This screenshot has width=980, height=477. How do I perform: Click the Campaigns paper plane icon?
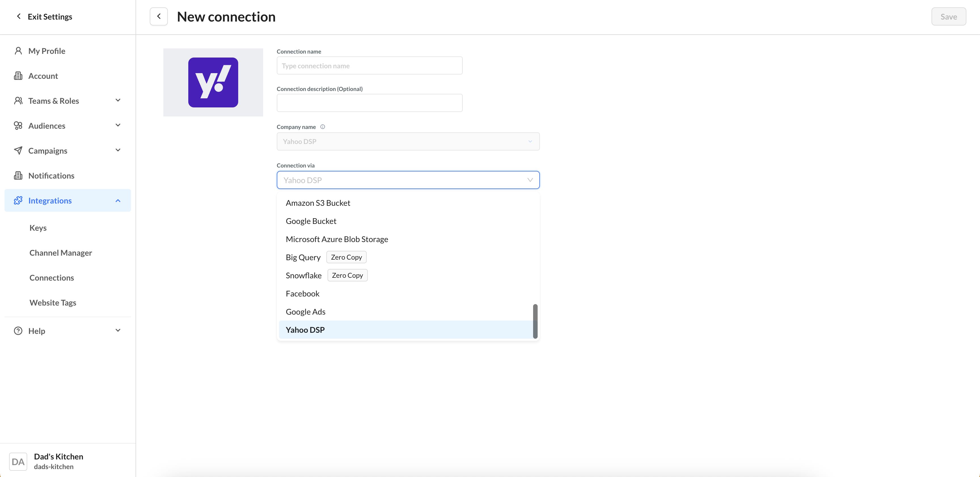tap(18, 150)
